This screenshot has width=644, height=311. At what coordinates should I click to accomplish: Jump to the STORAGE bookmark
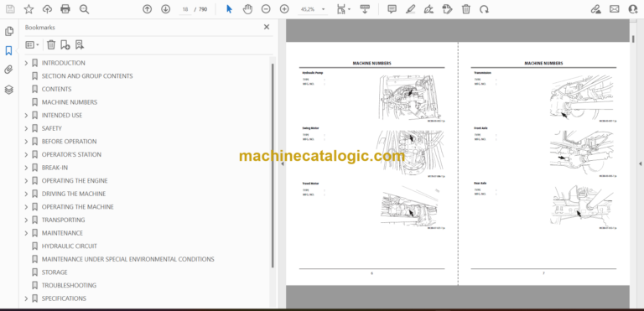(x=55, y=272)
